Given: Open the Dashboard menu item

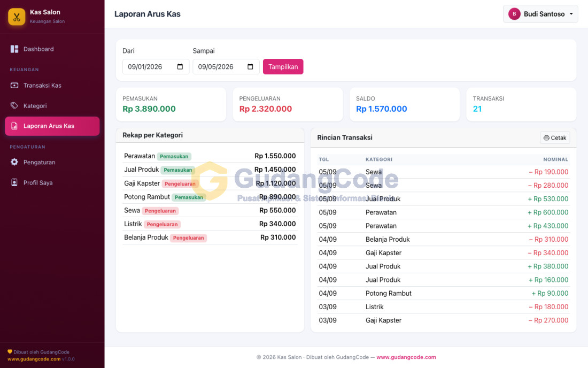Looking at the screenshot, I should [52, 49].
